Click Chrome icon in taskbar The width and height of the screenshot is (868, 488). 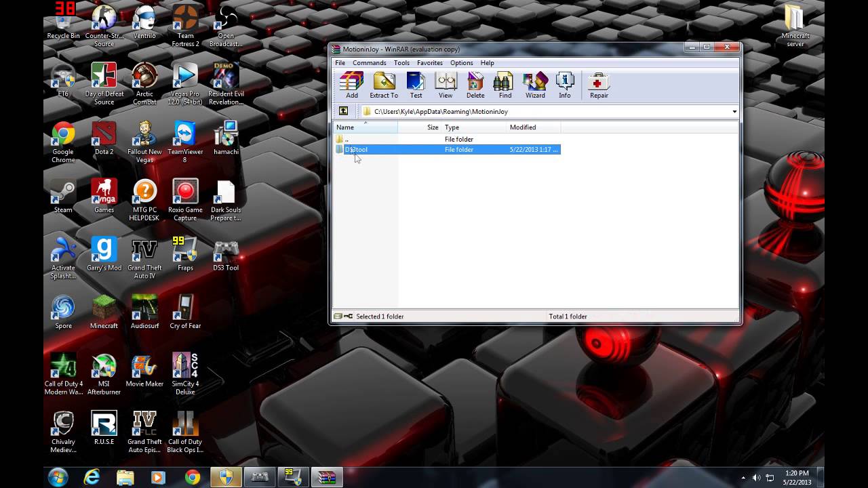click(x=193, y=477)
